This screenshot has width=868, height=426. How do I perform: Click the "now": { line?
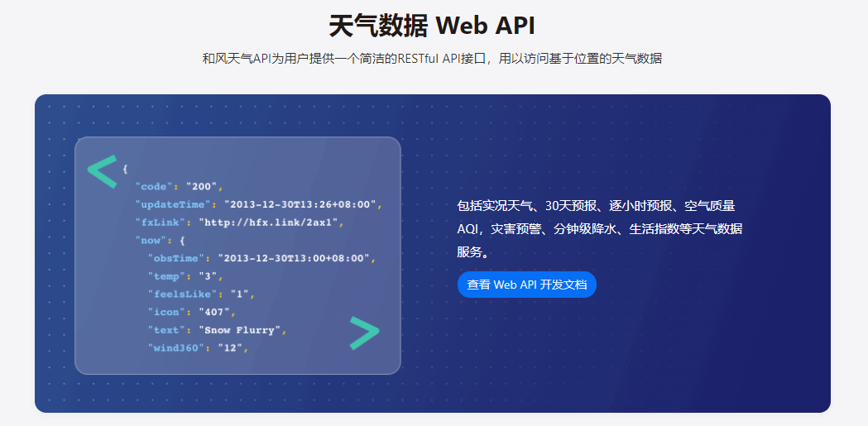tap(160, 241)
